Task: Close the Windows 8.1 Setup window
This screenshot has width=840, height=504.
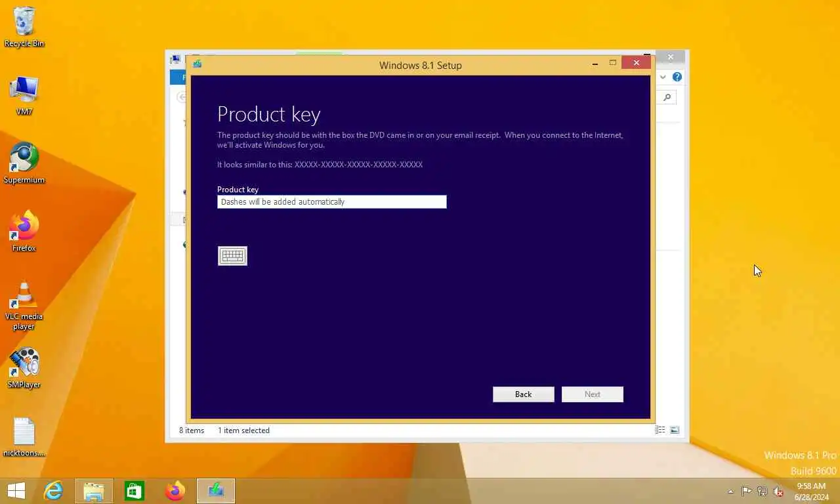Action: click(637, 63)
